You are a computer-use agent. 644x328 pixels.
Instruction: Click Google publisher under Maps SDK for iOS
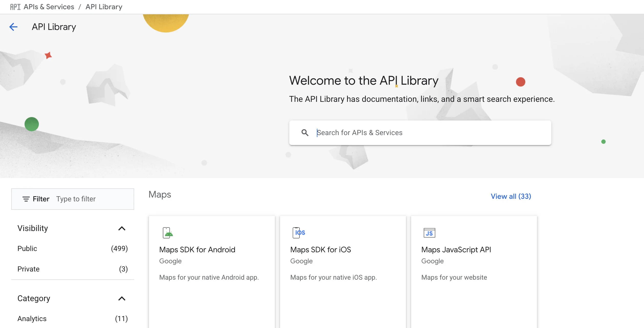pos(301,261)
